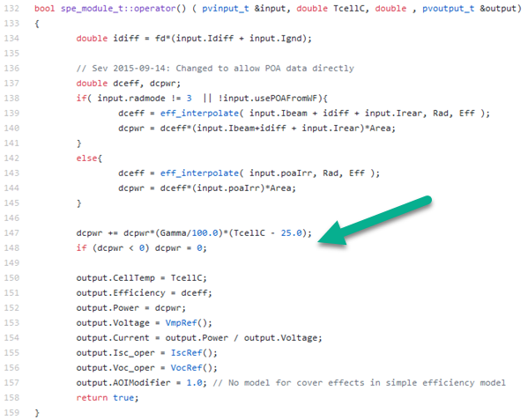Screen dimensions: 528x420
Task: Select line number 147
Action: 11,232
